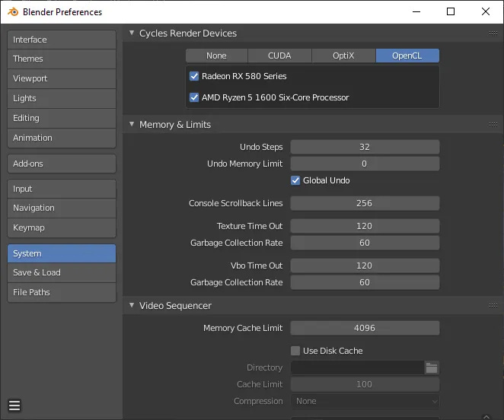Select OptiX compute device option

tap(343, 56)
